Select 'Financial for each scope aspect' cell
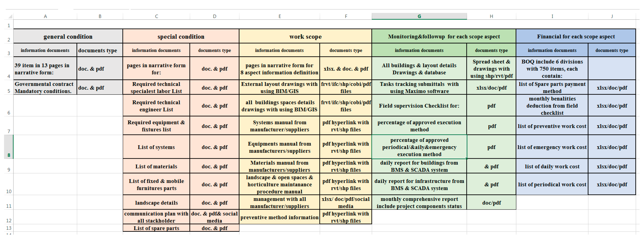This screenshot has width=644, height=246. 576,37
